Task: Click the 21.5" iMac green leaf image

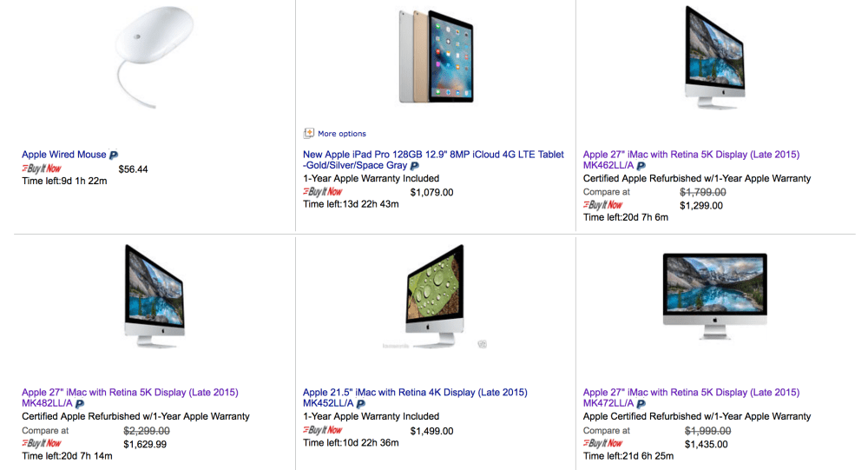Action: pyautogui.click(x=434, y=301)
